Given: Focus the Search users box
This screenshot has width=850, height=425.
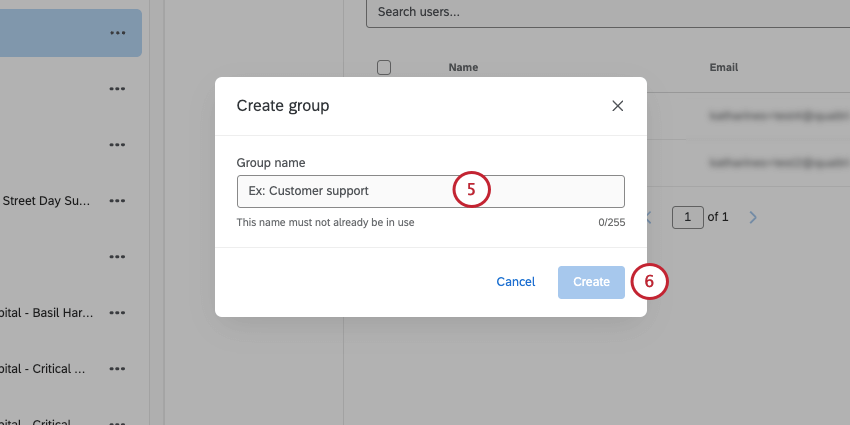Looking at the screenshot, I should 600,12.
